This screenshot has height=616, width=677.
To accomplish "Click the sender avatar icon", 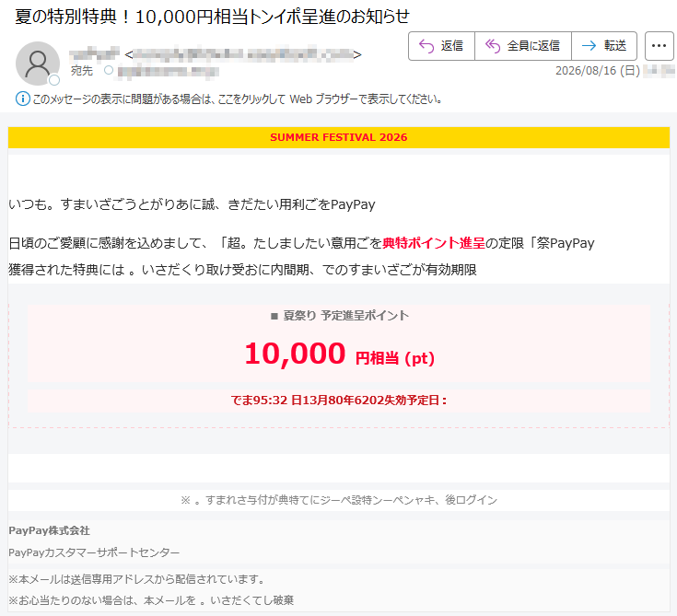I will pyautogui.click(x=38, y=63).
